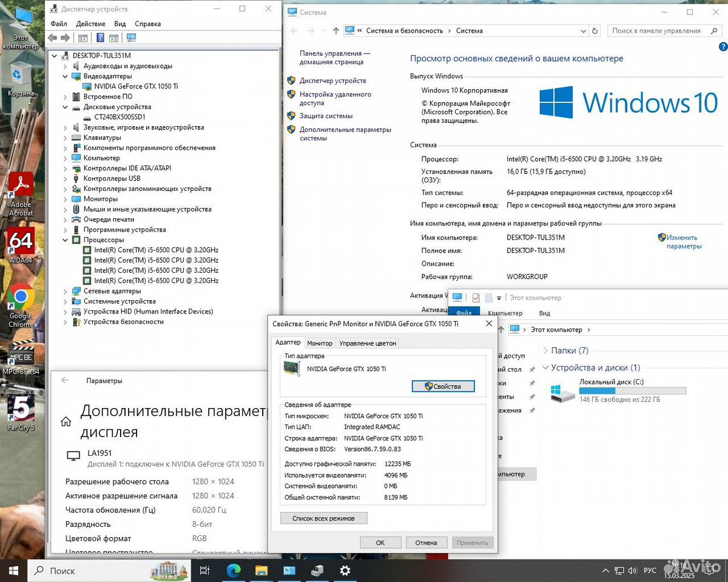728x582 pixels.
Task: Click the Отмена button
Action: 426,543
